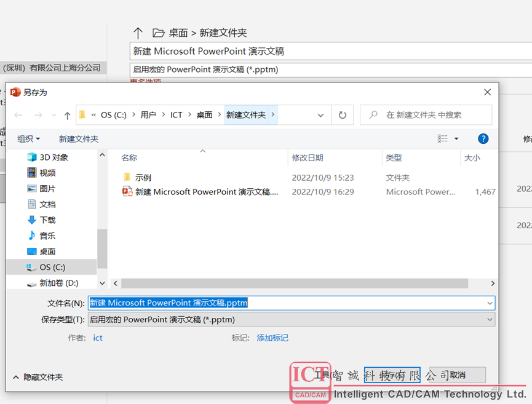This screenshot has height=404, width=532.
Task: Click the author value ict
Action: tap(98, 338)
